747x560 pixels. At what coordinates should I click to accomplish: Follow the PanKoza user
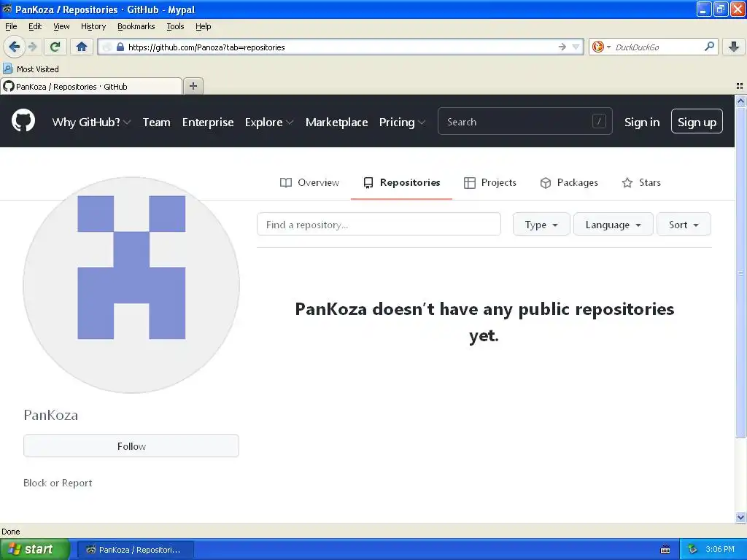point(131,446)
